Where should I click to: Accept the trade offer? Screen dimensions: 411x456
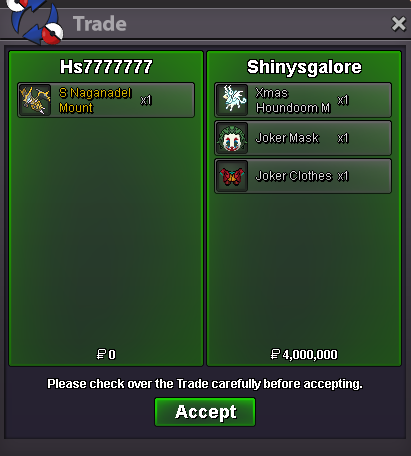205,412
